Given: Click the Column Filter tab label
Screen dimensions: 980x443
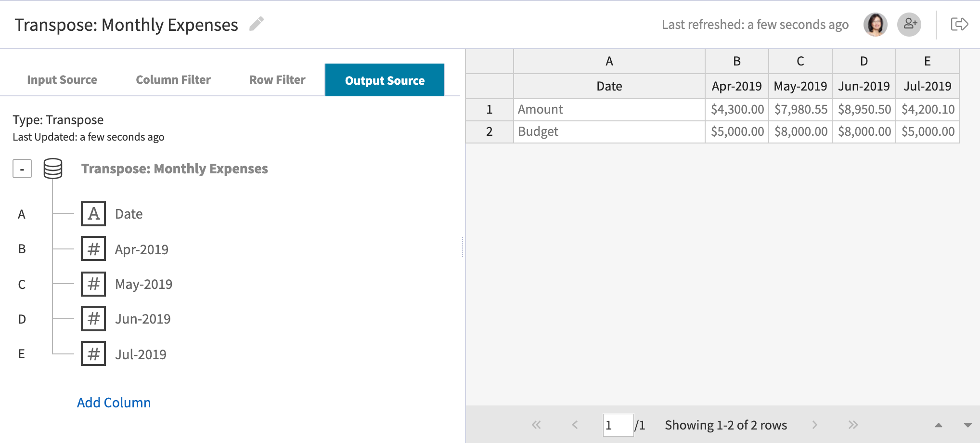Looking at the screenshot, I should coord(173,79).
